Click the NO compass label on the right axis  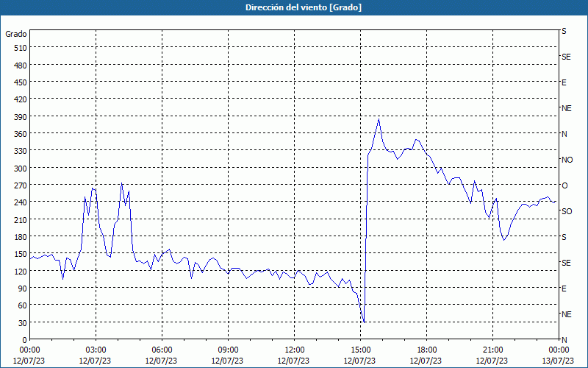click(x=567, y=160)
